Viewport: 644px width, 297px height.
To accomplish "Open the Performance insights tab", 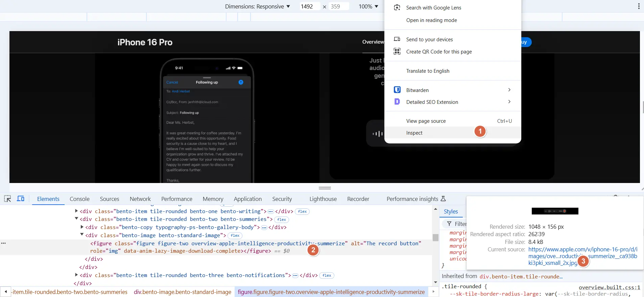I will point(412,199).
